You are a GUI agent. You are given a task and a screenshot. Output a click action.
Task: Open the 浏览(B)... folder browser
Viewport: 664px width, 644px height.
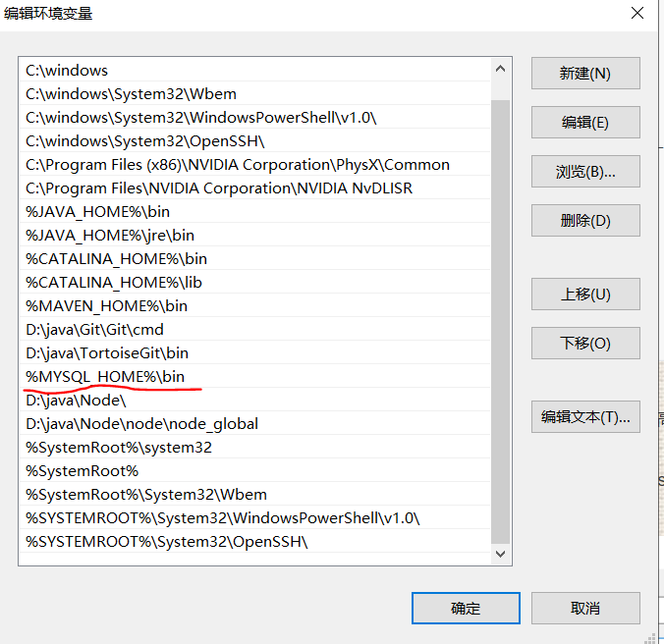tap(585, 172)
